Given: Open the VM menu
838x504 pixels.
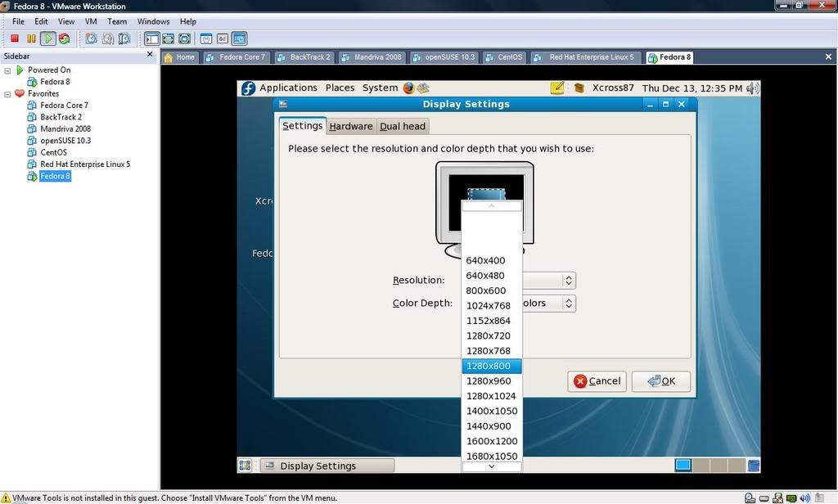Looking at the screenshot, I should [91, 21].
